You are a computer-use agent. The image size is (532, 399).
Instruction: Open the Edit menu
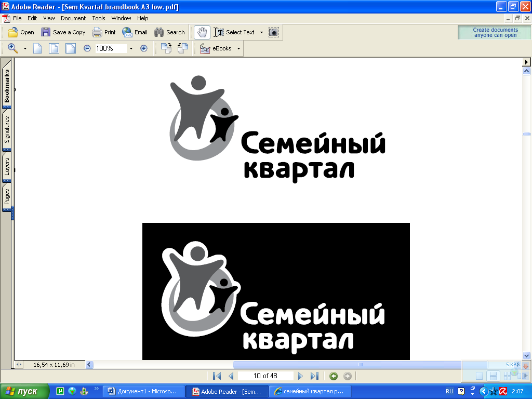point(32,18)
